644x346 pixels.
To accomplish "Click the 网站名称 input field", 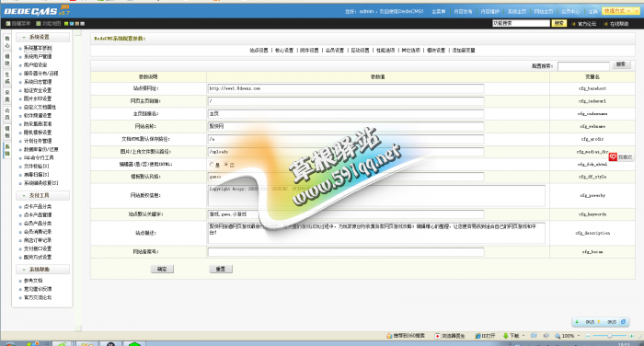I will pyautogui.click(x=346, y=127).
